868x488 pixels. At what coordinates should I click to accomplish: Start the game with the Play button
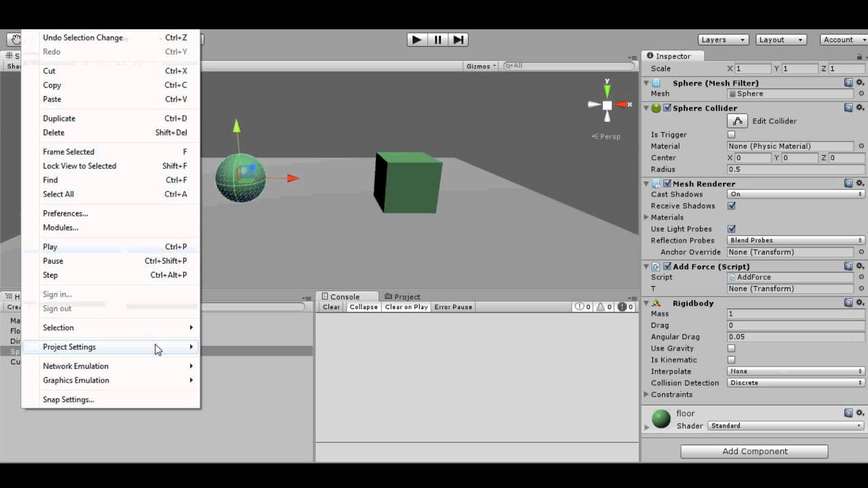point(417,39)
